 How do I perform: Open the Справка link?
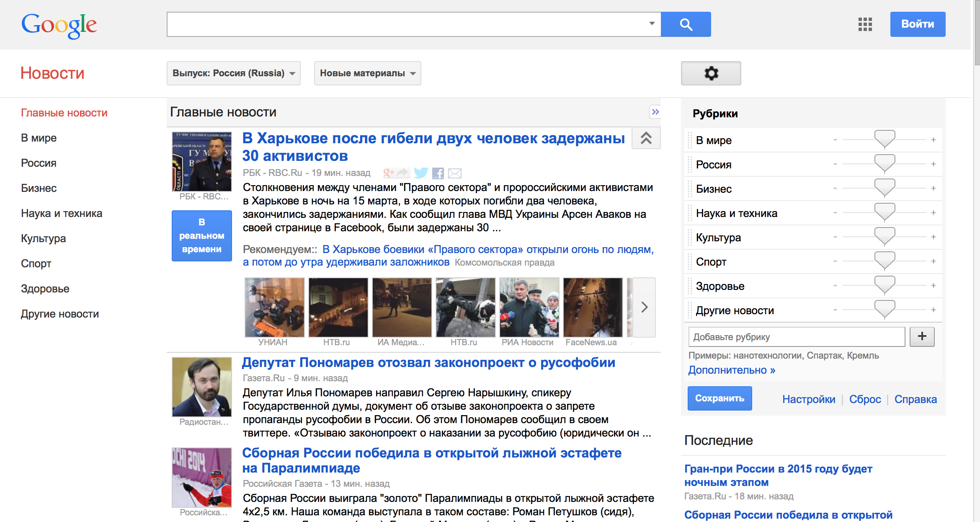tap(916, 399)
